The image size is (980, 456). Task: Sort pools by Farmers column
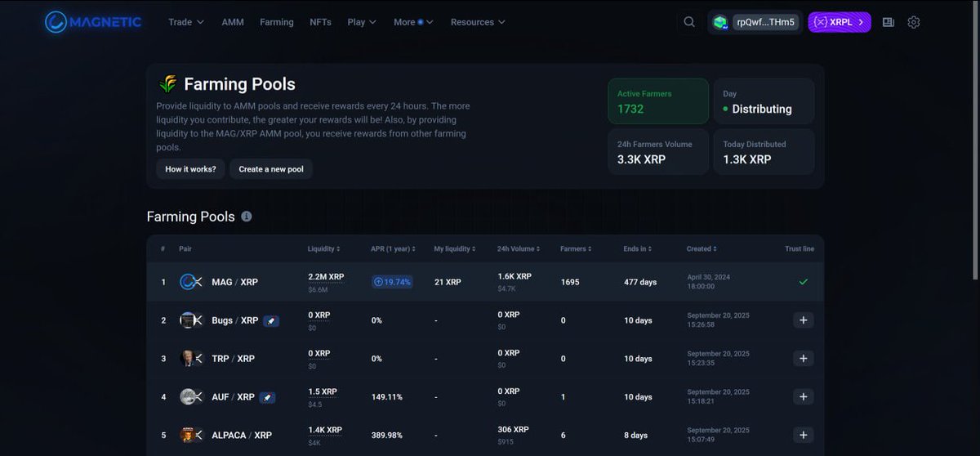click(576, 248)
